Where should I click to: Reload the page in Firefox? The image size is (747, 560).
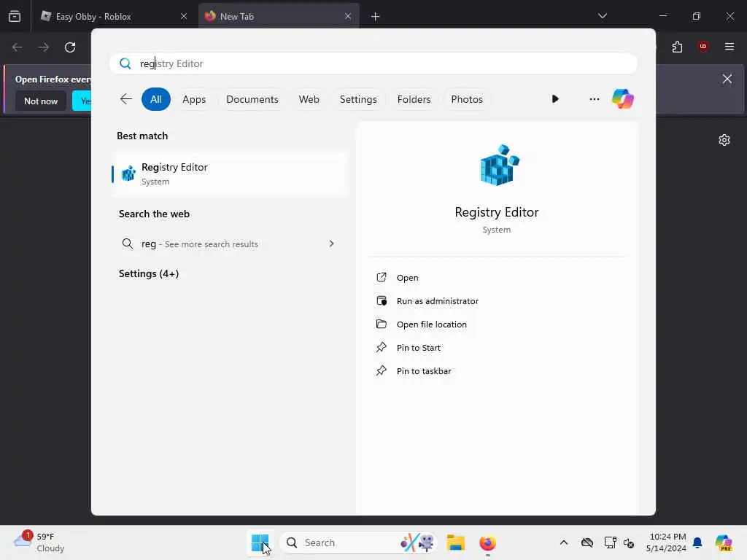(x=70, y=47)
